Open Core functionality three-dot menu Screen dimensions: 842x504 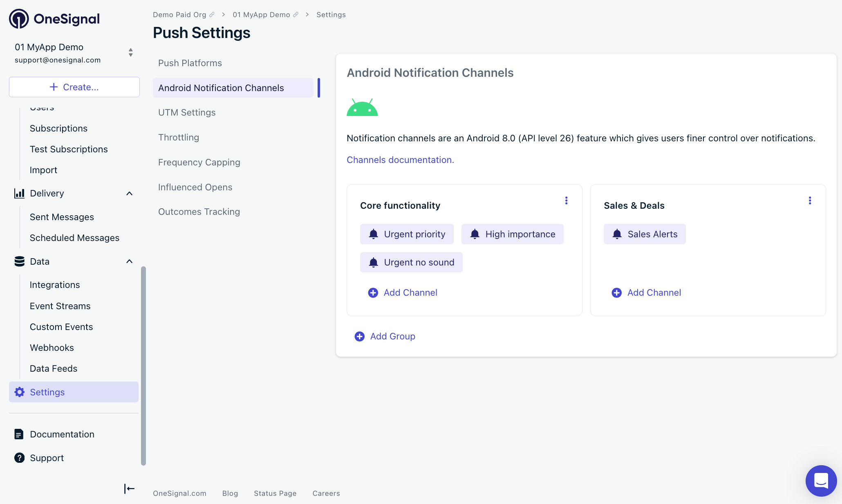pyautogui.click(x=566, y=201)
